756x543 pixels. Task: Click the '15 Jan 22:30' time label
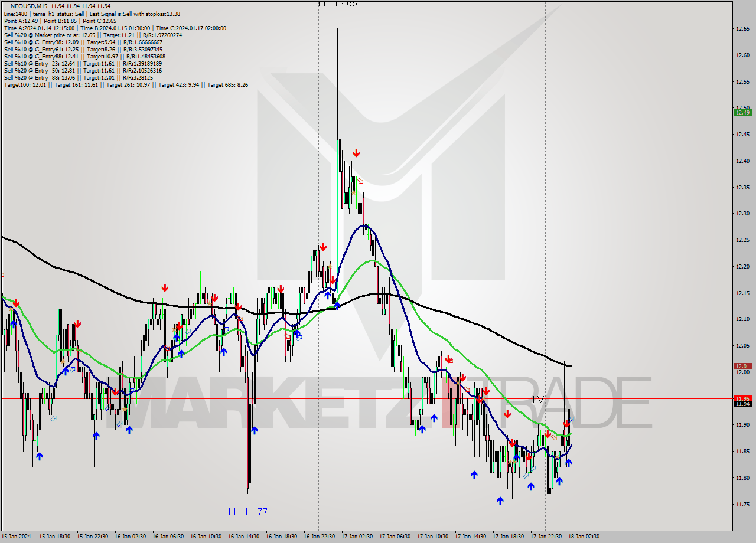click(x=92, y=536)
